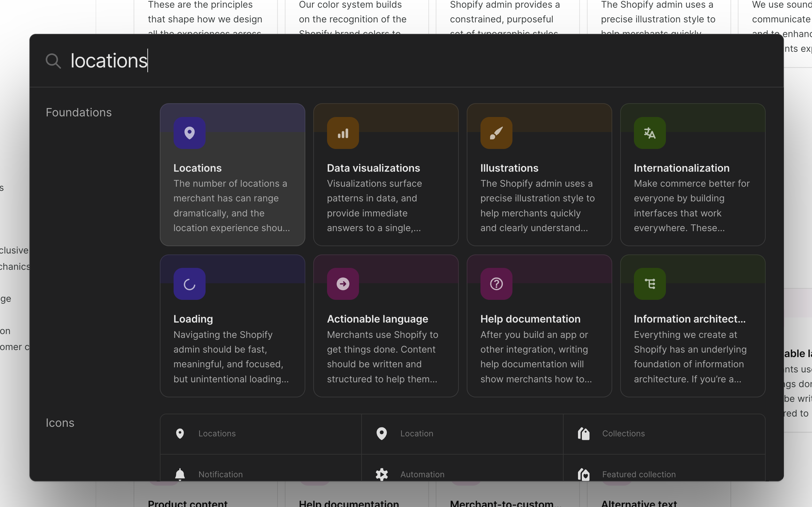
Task: Select the Collections icon result
Action: (x=623, y=433)
